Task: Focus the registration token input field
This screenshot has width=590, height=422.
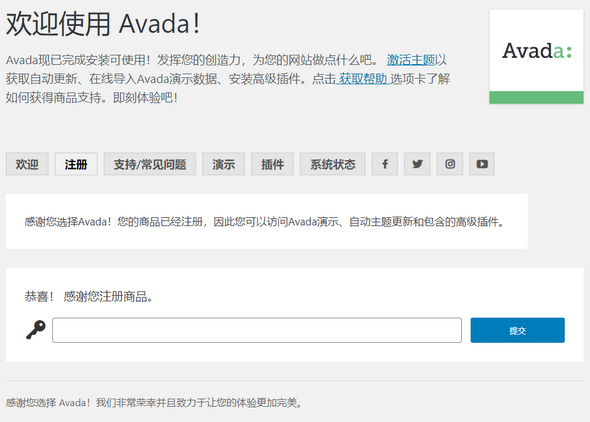Action: pos(257,330)
